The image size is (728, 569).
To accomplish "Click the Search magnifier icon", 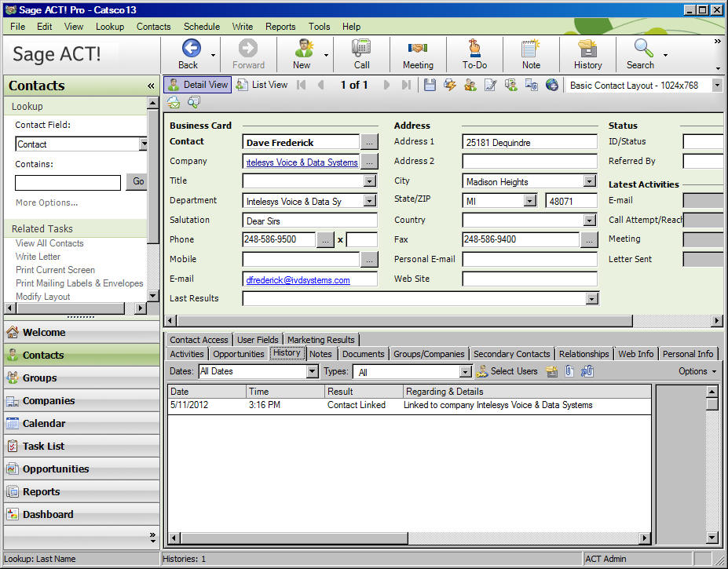I will [642, 49].
